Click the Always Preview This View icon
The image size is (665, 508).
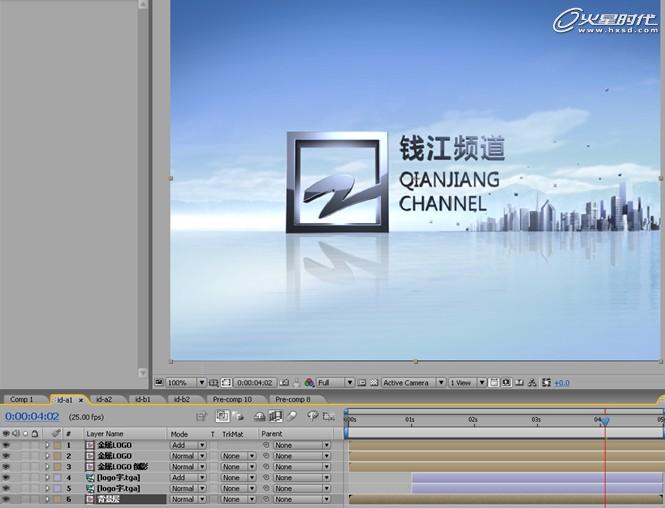click(x=159, y=382)
